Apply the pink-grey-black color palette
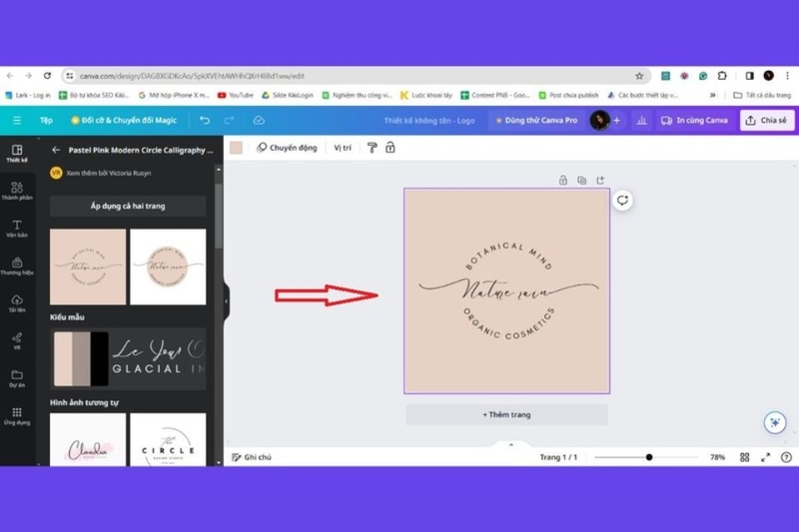Image resolution: width=799 pixels, height=532 pixels. (81, 359)
